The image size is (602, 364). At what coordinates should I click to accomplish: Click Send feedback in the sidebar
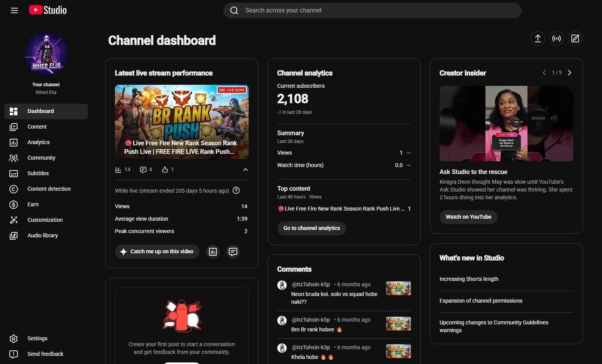[x=46, y=354]
